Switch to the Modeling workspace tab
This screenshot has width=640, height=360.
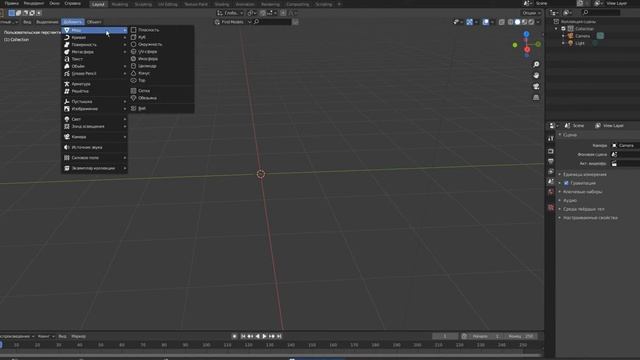120,4
